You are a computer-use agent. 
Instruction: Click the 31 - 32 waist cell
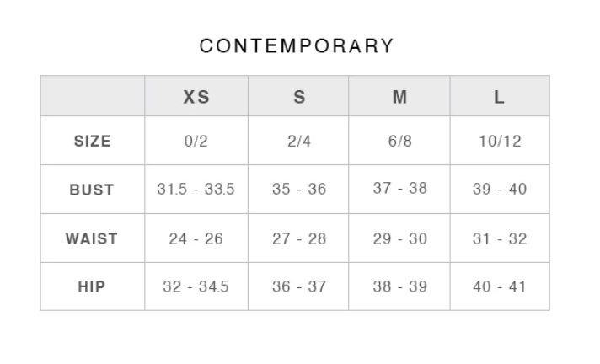pos(500,238)
